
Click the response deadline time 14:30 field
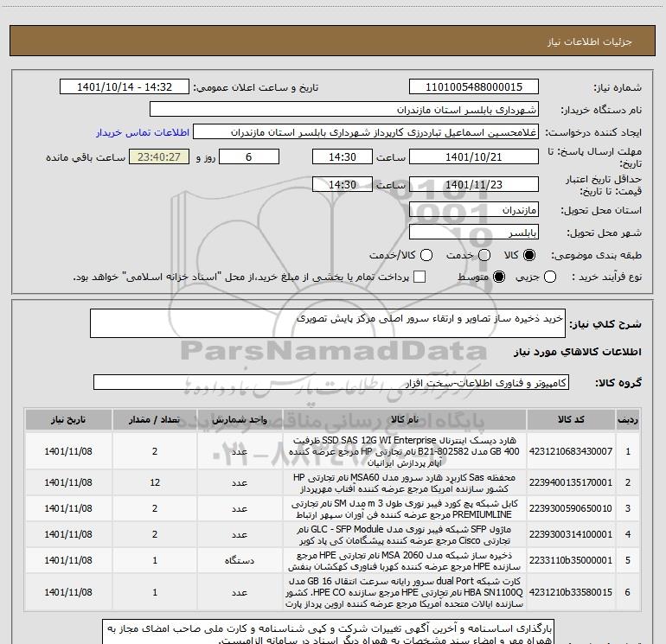coord(343,156)
